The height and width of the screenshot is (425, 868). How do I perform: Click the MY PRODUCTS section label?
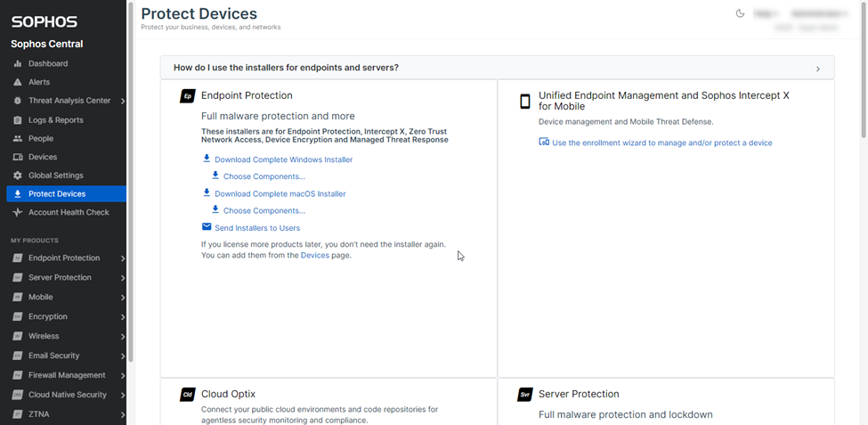[35, 241]
